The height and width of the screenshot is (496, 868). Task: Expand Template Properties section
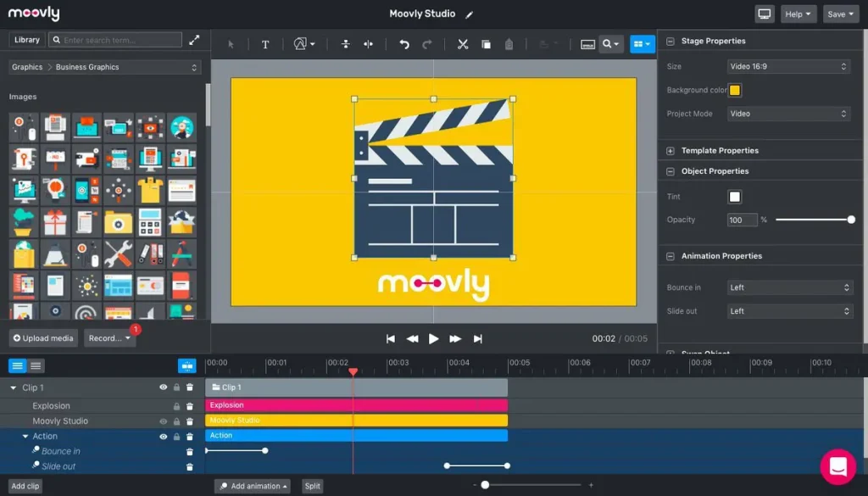pyautogui.click(x=670, y=151)
